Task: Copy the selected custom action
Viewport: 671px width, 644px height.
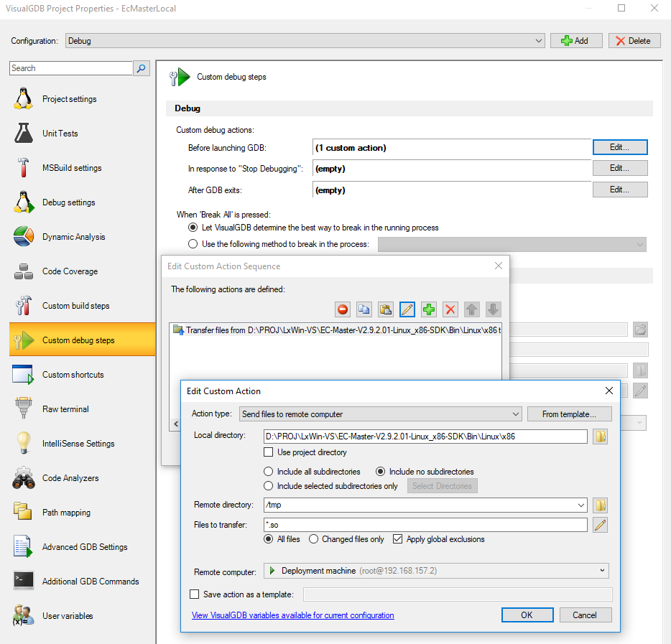Action: [x=364, y=309]
